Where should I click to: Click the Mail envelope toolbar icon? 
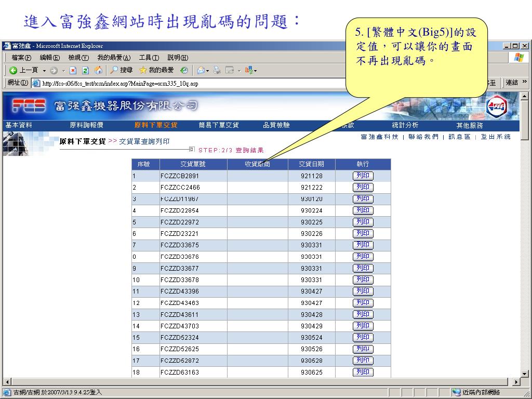click(201, 70)
